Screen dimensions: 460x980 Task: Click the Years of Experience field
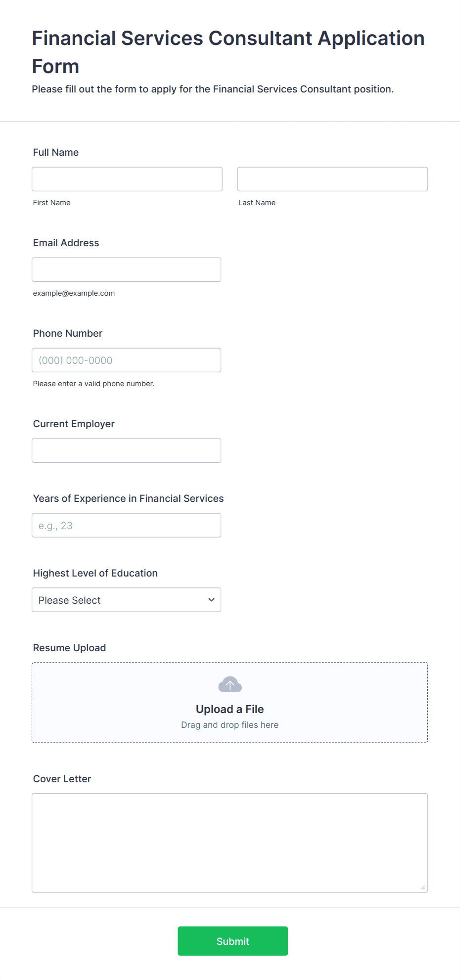[x=127, y=525]
